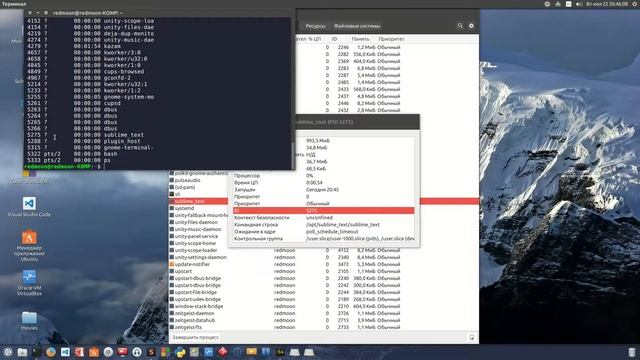Click the properties dialog title bar
The height and width of the screenshot is (360, 640).
pyautogui.click(x=357, y=122)
